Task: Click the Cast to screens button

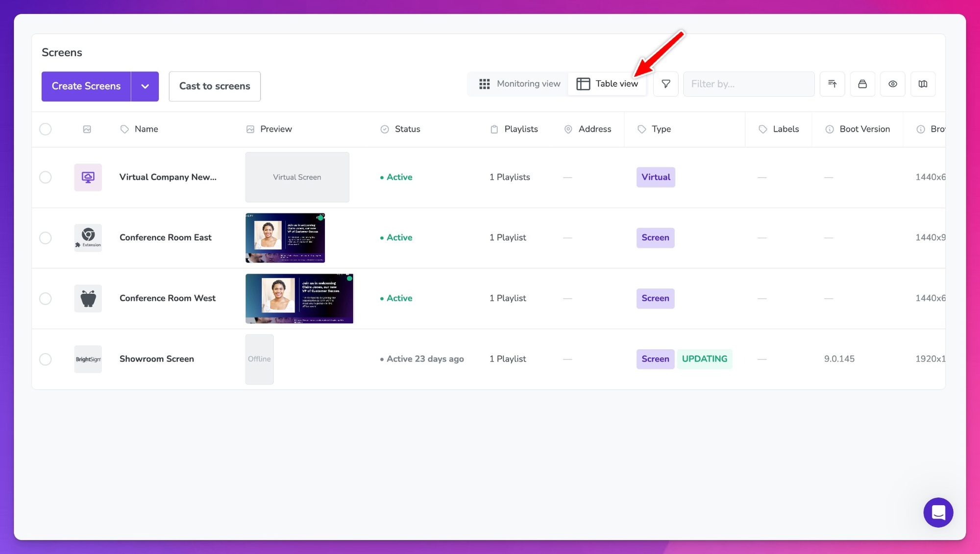Action: (215, 86)
